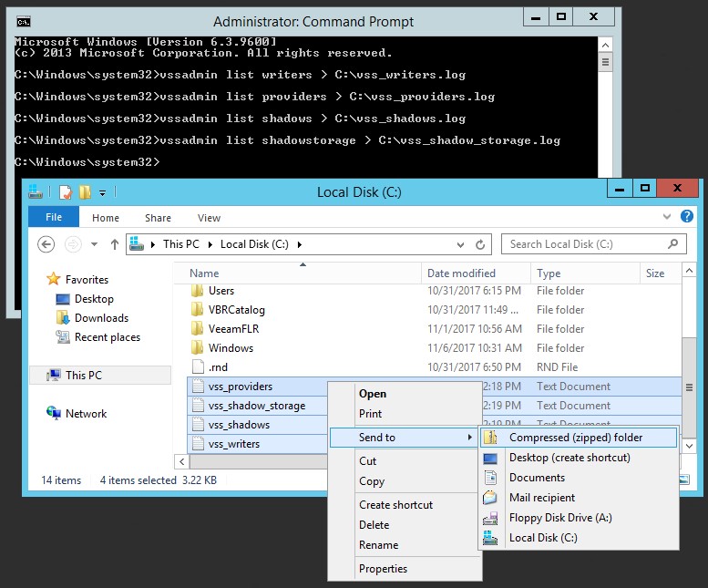Switch to the Share ribbon tab
The image size is (708, 588).
coord(158,218)
